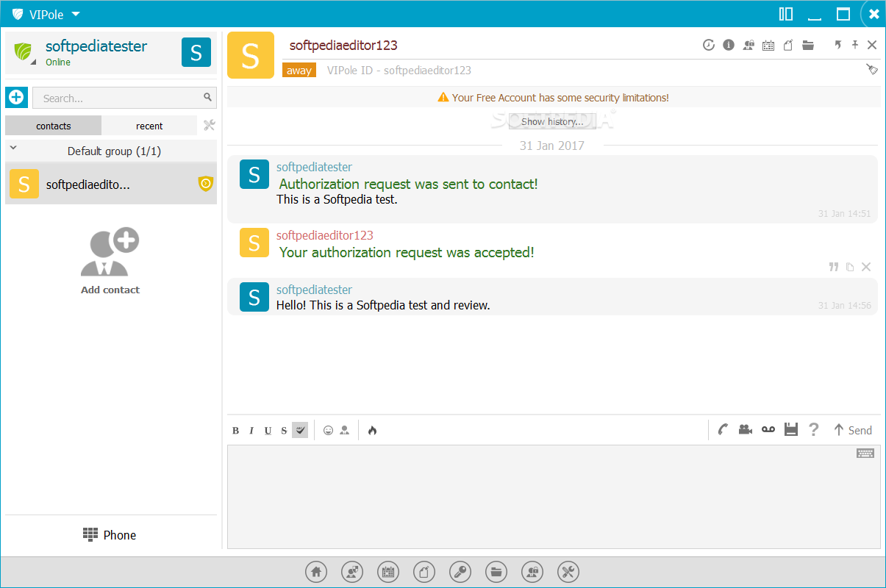This screenshot has width=886, height=588.
Task: Open the history clock icon in chat header
Action: pyautogui.click(x=708, y=45)
